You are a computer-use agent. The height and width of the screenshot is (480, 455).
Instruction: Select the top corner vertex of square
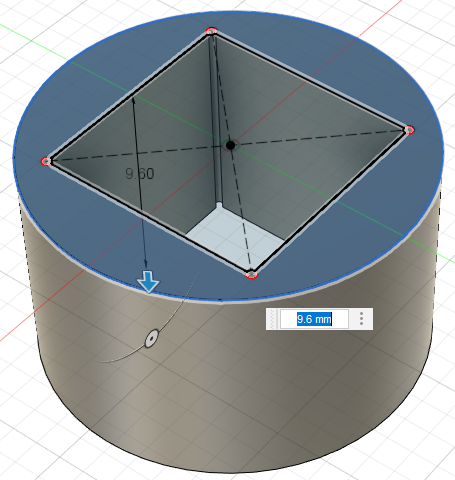(x=211, y=31)
